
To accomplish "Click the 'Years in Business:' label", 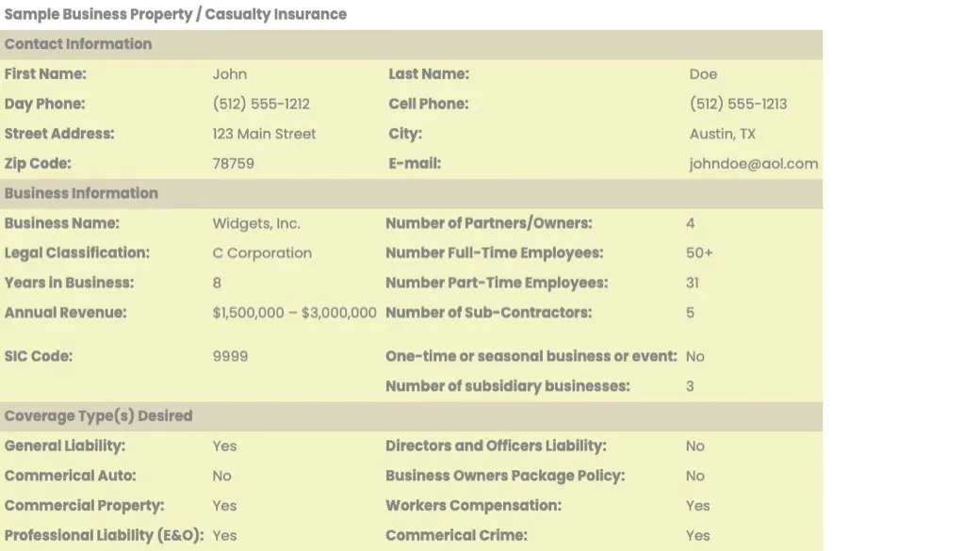I will [69, 283].
